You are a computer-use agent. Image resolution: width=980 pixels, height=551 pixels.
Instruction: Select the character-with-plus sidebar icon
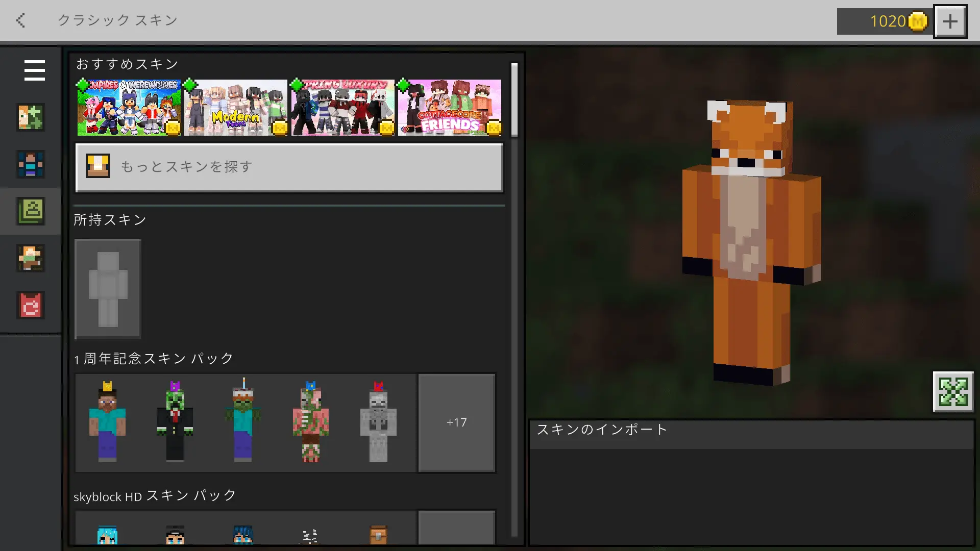(x=31, y=117)
